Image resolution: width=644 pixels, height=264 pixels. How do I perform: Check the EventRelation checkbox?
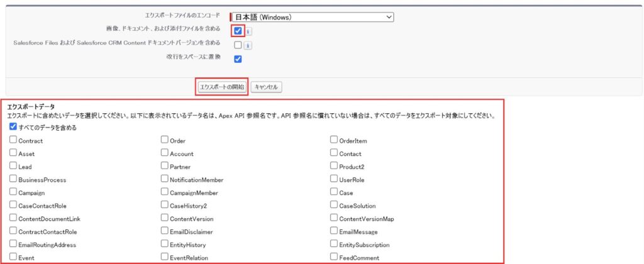coord(165,257)
